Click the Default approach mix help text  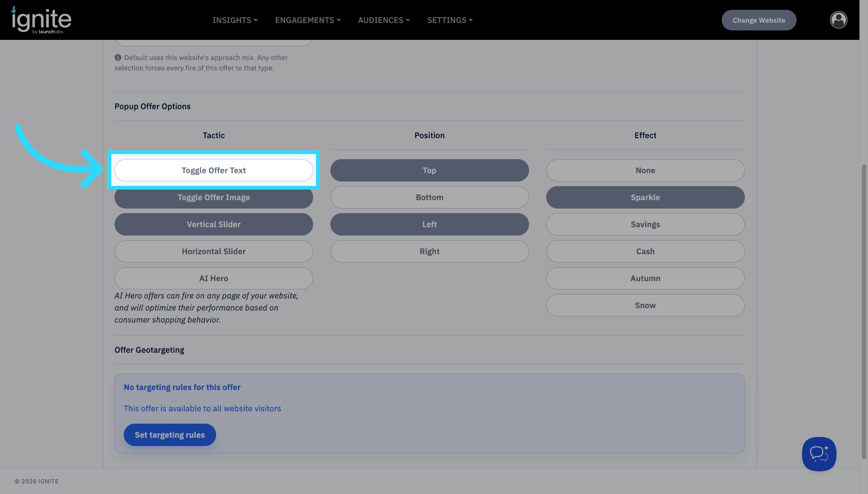pyautogui.click(x=201, y=63)
